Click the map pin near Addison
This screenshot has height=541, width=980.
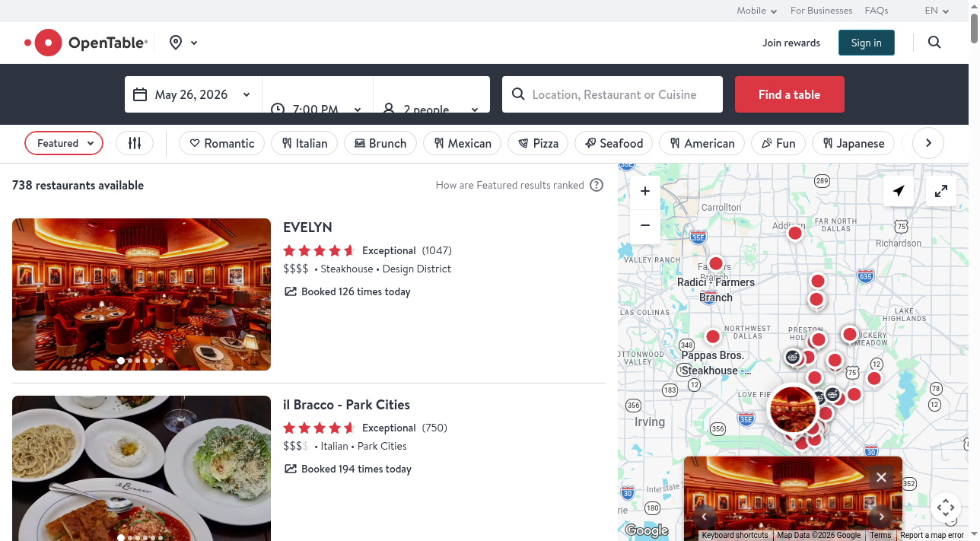click(x=795, y=234)
